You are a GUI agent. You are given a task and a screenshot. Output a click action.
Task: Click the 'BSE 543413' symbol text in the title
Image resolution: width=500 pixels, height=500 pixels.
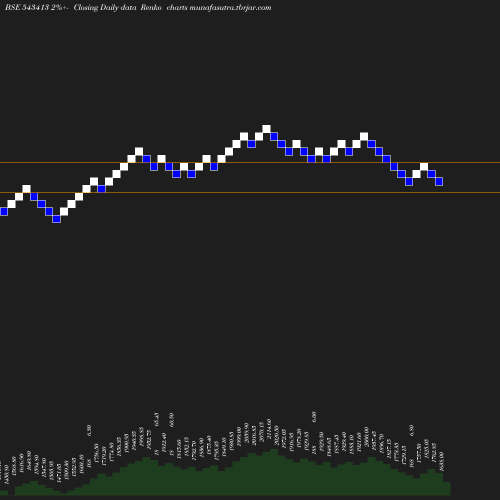point(27,8)
